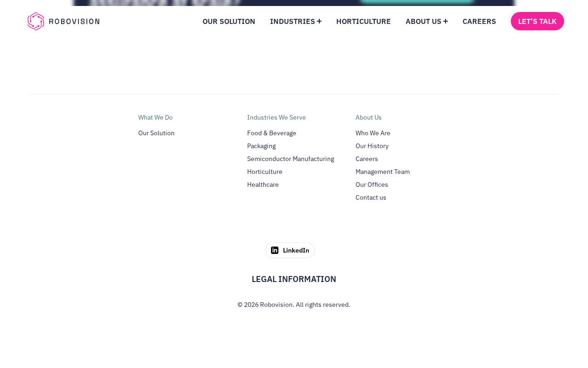Expand the About Us menu plus icon
Screen dimensions: 588x368
(446, 21)
